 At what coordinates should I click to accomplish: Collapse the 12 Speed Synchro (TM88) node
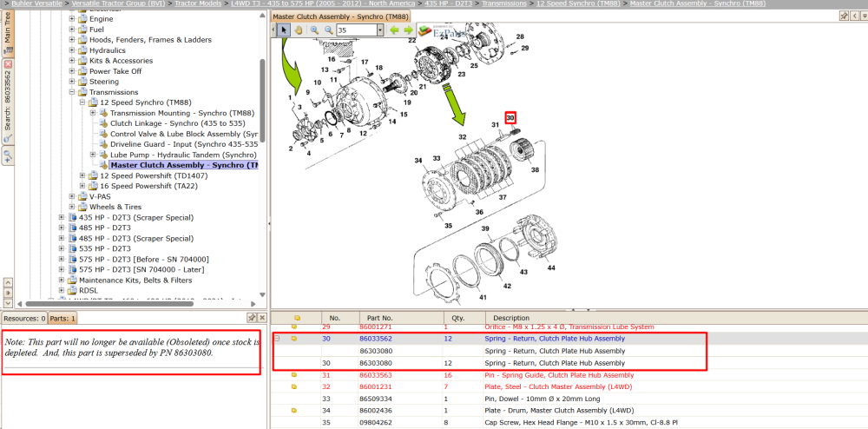[x=82, y=102]
